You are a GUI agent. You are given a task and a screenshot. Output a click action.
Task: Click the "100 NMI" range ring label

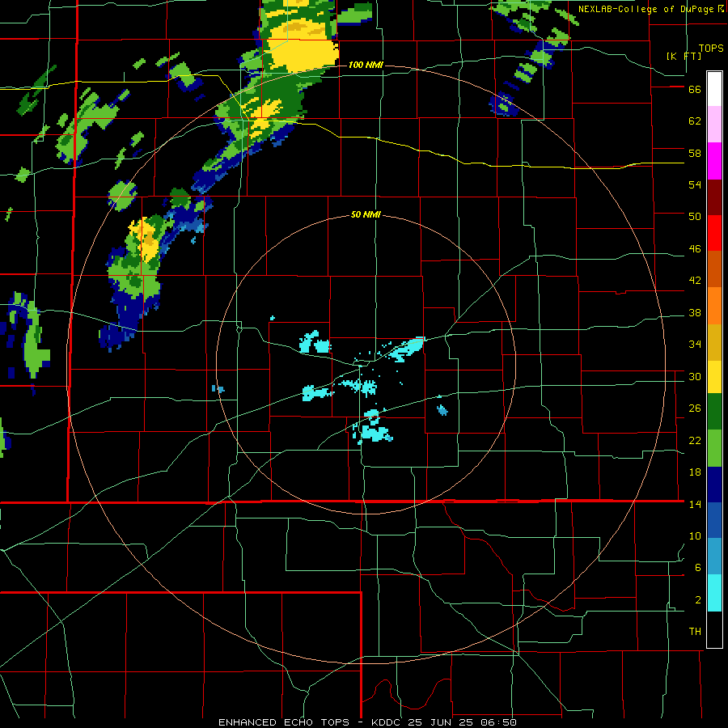[366, 65]
